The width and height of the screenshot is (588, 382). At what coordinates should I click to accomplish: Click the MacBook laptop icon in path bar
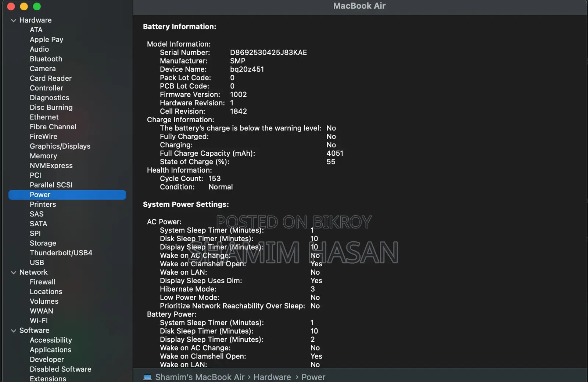[x=147, y=377]
